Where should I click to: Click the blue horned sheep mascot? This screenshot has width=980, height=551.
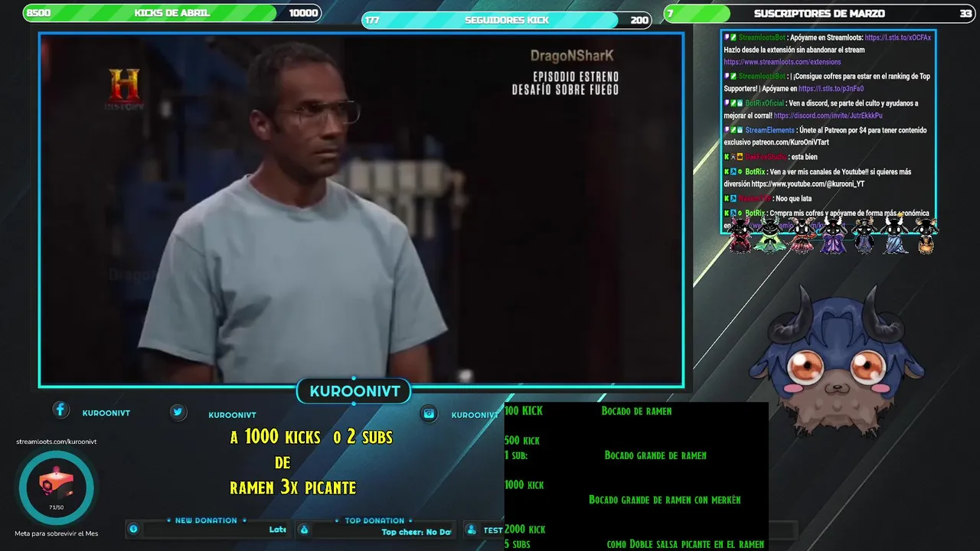point(838,362)
